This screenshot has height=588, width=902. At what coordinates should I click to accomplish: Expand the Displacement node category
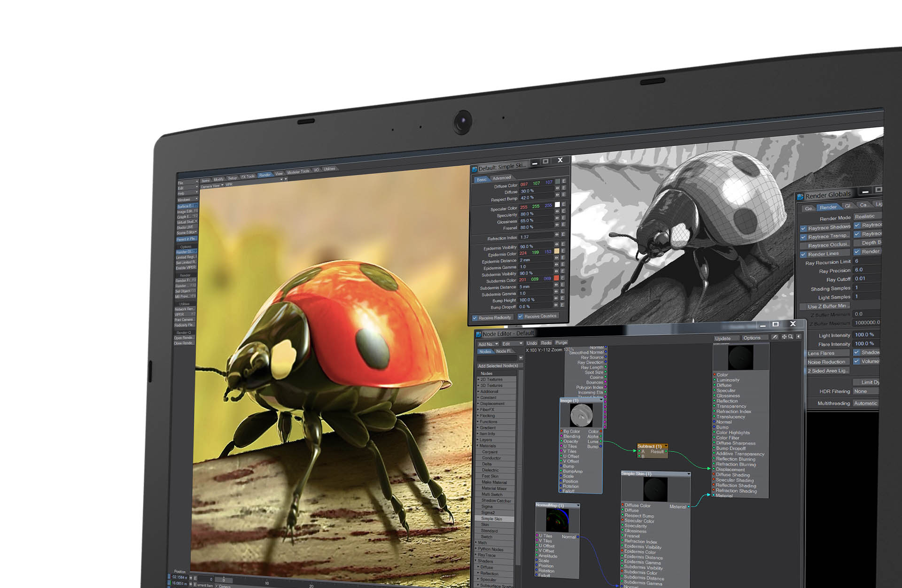point(479,403)
